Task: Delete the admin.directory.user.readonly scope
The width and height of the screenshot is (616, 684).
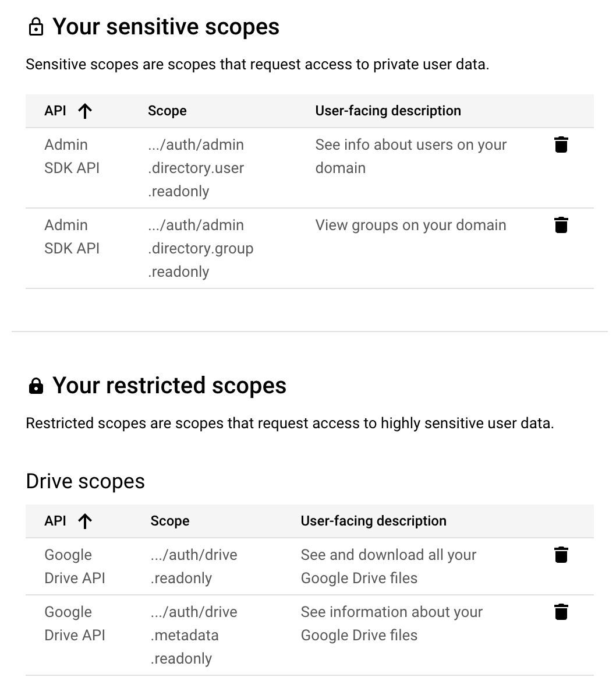Action: click(x=561, y=144)
